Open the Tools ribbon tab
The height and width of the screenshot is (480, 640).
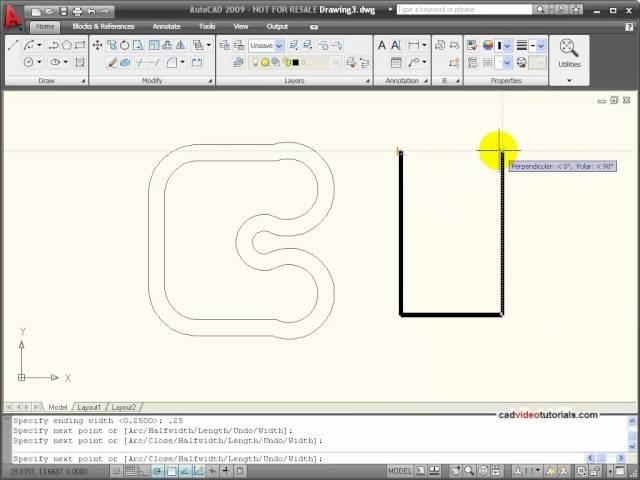point(207,27)
